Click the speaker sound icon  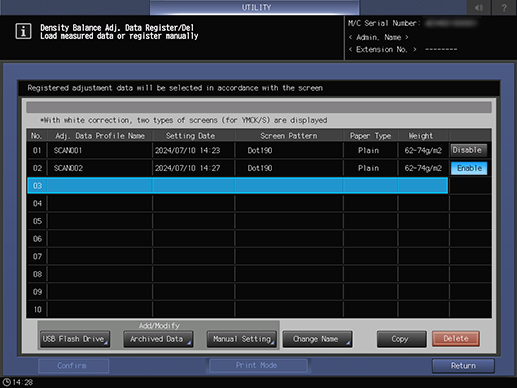pos(478,7)
